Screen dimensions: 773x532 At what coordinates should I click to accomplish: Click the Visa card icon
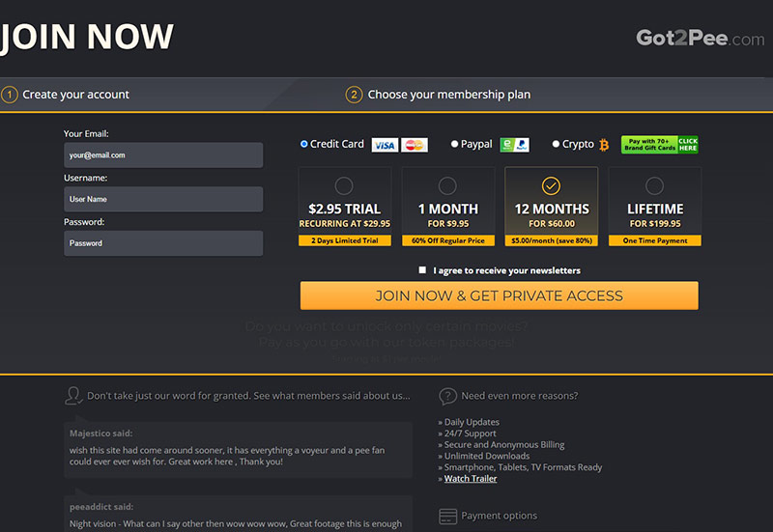click(x=385, y=145)
